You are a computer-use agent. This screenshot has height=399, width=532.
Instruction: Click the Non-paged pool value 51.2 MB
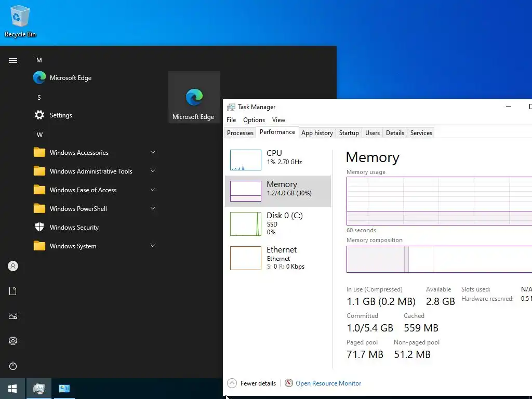point(412,354)
